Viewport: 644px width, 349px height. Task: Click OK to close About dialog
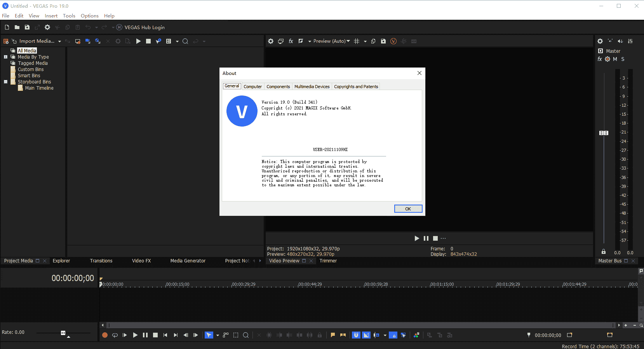[408, 209]
